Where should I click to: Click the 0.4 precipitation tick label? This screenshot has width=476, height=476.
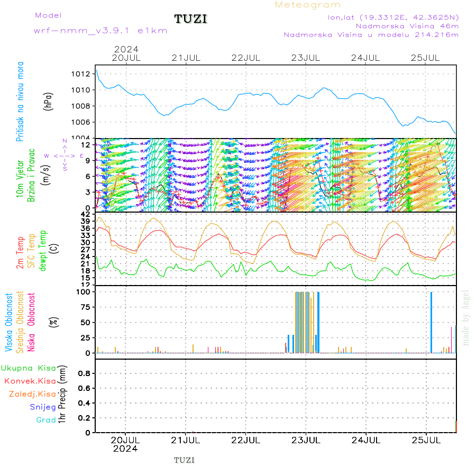click(x=84, y=403)
